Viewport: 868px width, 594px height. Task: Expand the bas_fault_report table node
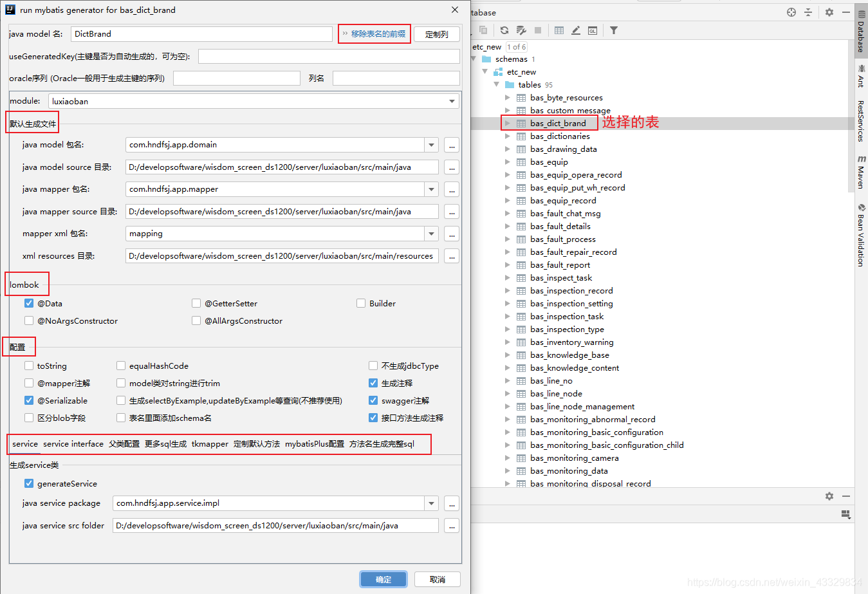coord(508,265)
